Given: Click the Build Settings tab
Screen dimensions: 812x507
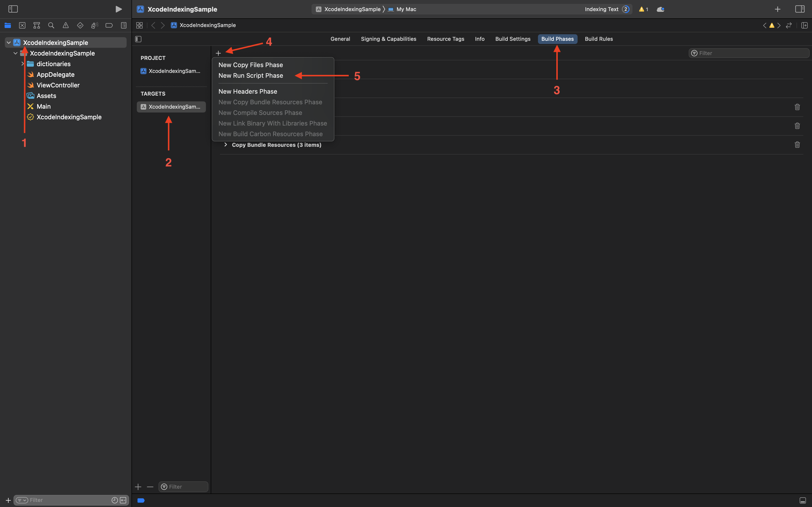Looking at the screenshot, I should [x=513, y=39].
